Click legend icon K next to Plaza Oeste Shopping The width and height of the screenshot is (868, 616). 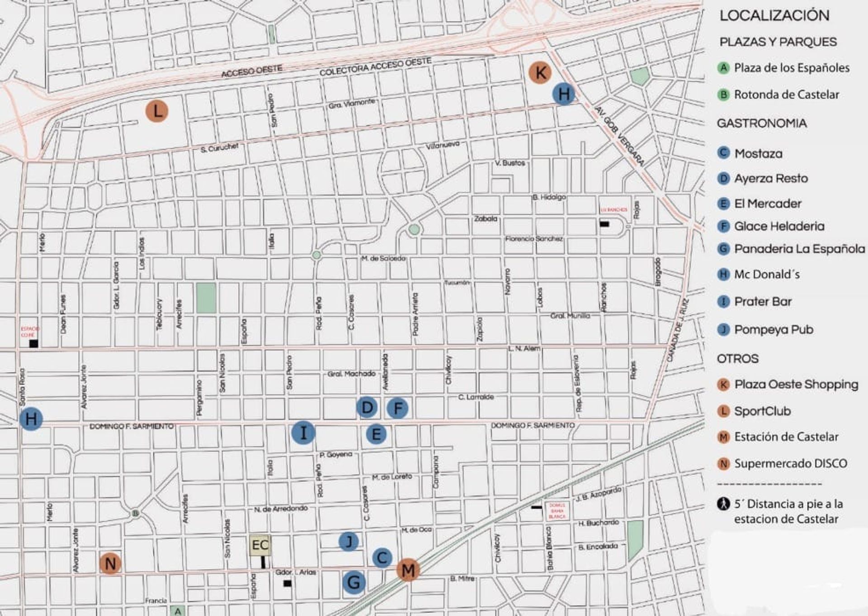pyautogui.click(x=724, y=385)
